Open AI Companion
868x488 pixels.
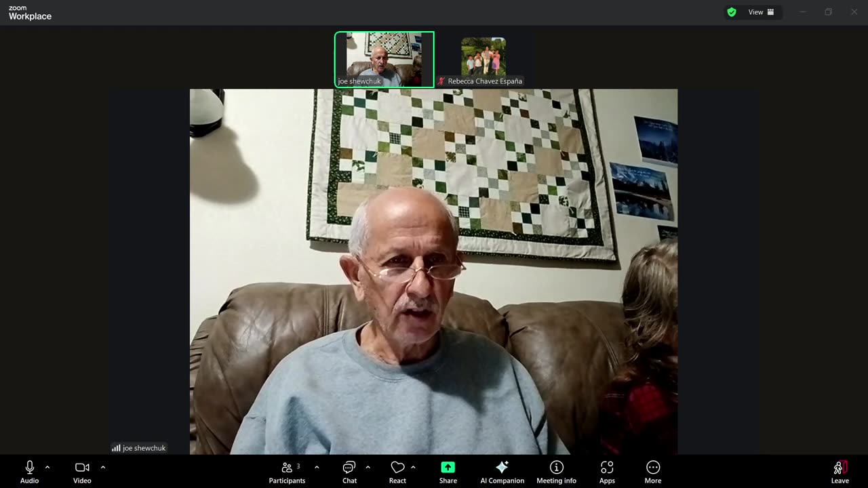pos(502,472)
